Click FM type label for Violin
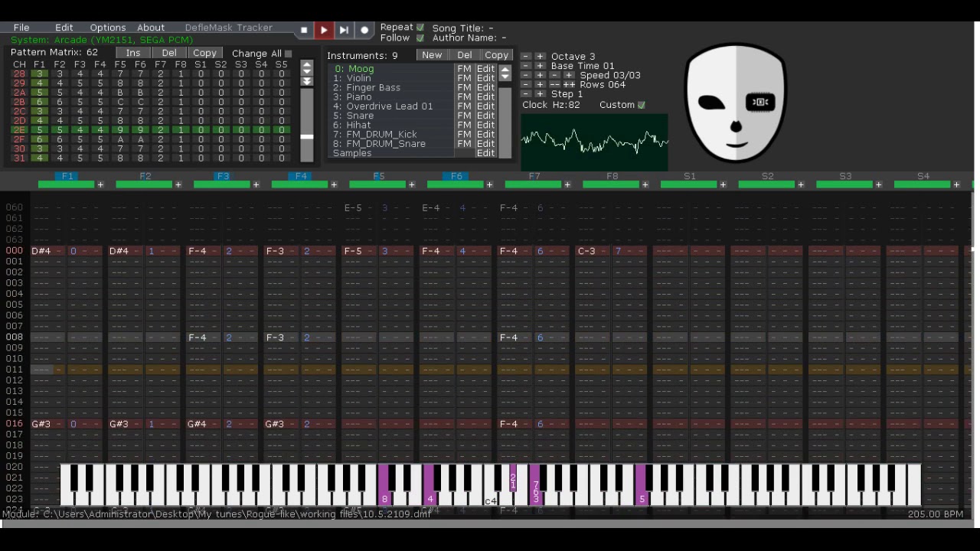Image resolution: width=980 pixels, height=551 pixels. [x=464, y=78]
